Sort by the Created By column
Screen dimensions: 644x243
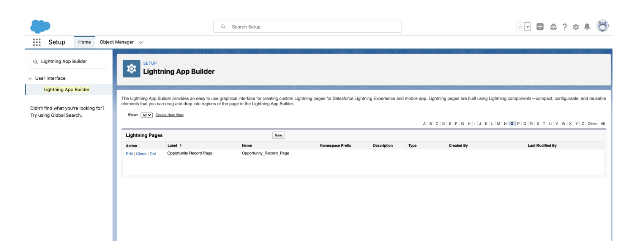pyautogui.click(x=458, y=146)
